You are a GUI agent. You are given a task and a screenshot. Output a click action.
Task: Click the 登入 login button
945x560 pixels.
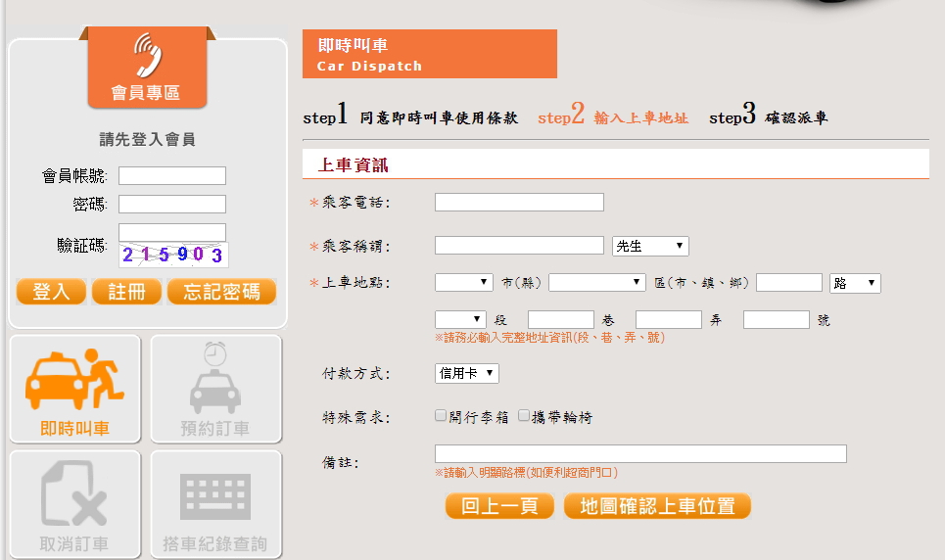tap(51, 292)
